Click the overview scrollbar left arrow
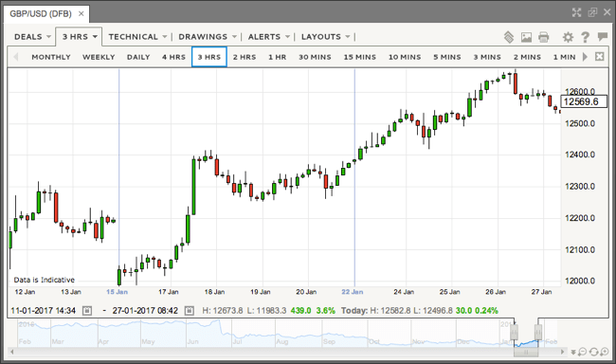 (11, 352)
